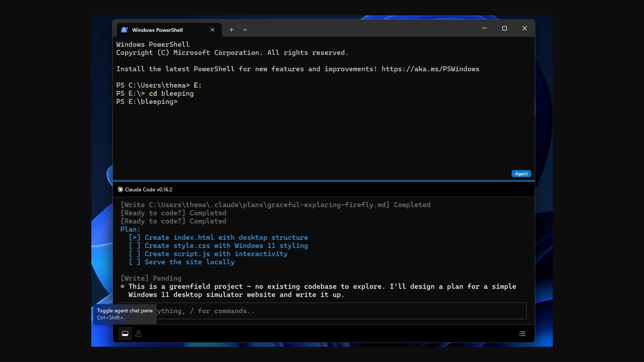Toggle the agent chat pane button
This screenshot has height=362, width=644.
[125, 334]
